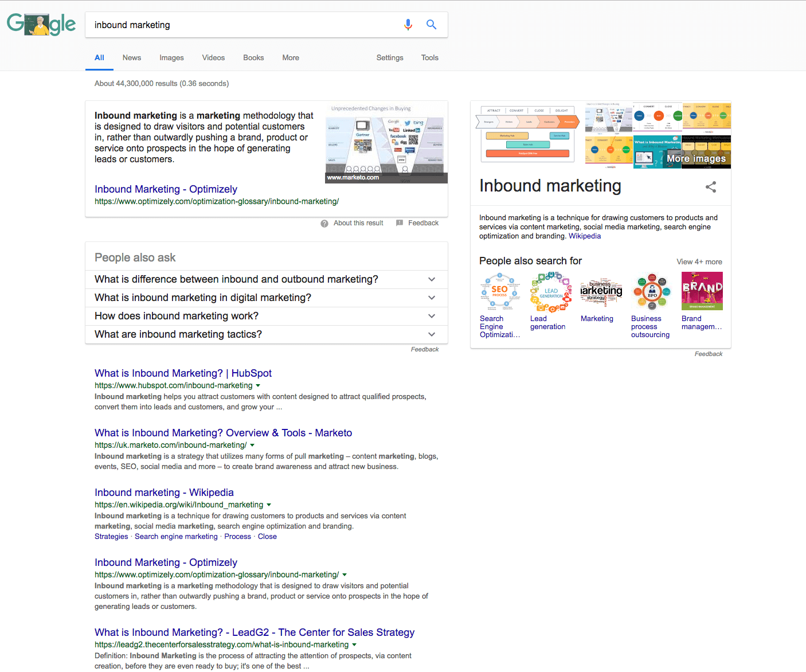Open the LeadG2 Center for Sales Strategy result
The width and height of the screenshot is (806, 672).
tap(255, 632)
